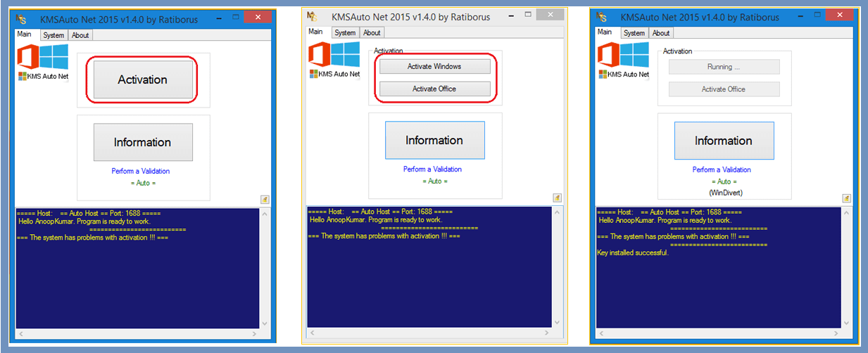
Task: Click log scroll-up arrow in big Activation window
Action: coord(265,213)
